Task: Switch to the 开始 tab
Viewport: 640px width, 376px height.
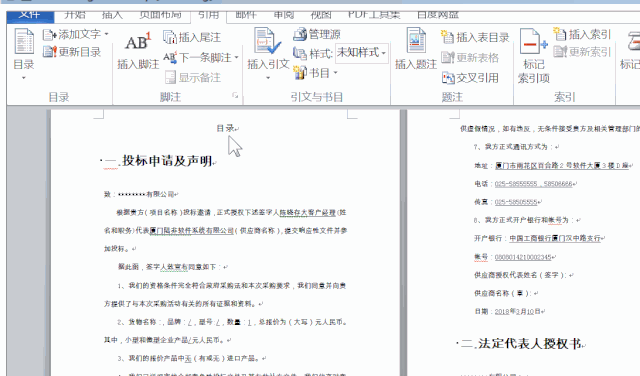Action: 75,15
